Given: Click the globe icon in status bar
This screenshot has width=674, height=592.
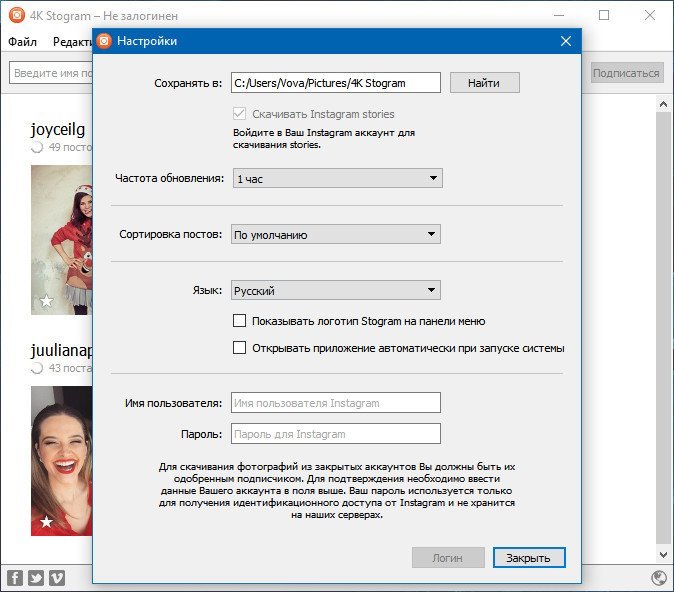Looking at the screenshot, I should 659,578.
